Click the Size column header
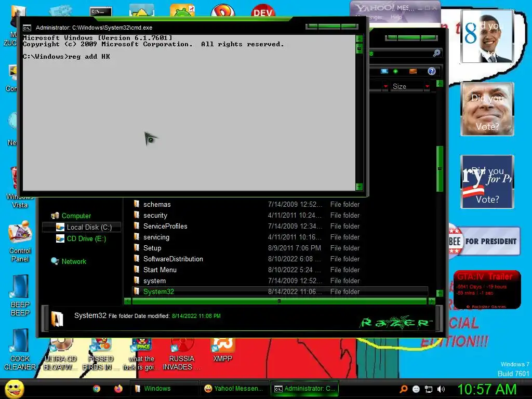The image size is (532, 399). [x=407, y=87]
